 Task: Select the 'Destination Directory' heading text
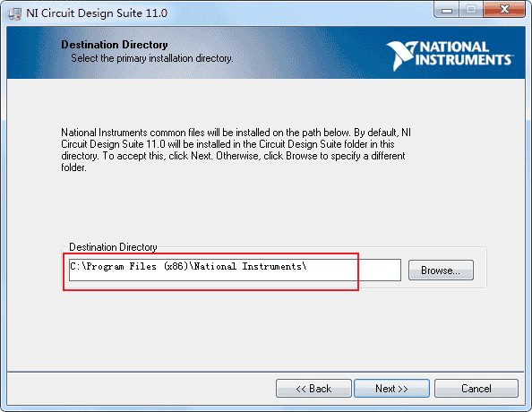point(115,45)
